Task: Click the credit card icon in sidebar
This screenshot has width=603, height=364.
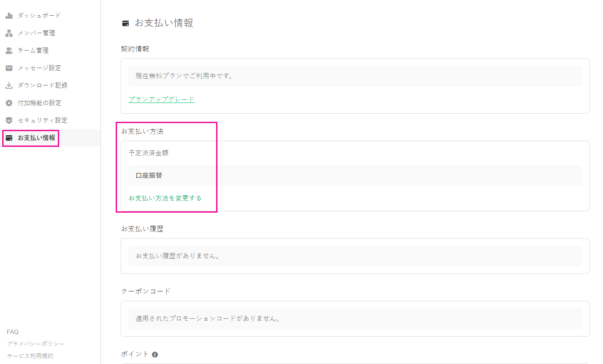Action: click(x=9, y=138)
